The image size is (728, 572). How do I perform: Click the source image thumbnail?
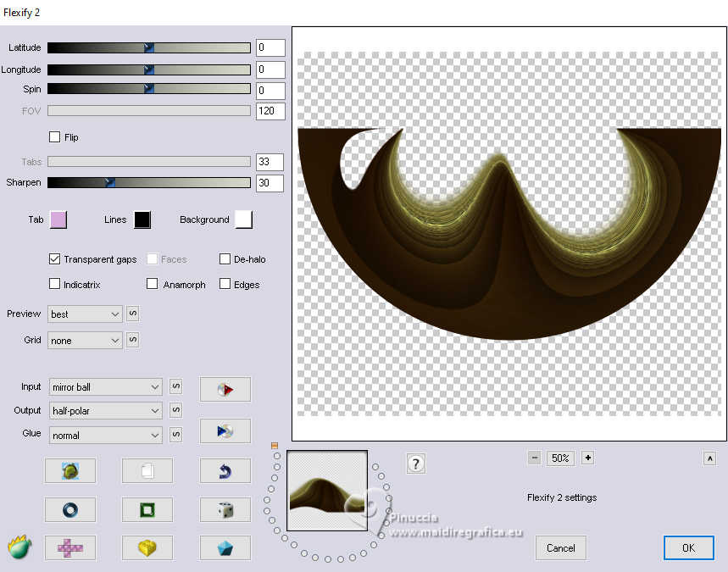tap(327, 491)
